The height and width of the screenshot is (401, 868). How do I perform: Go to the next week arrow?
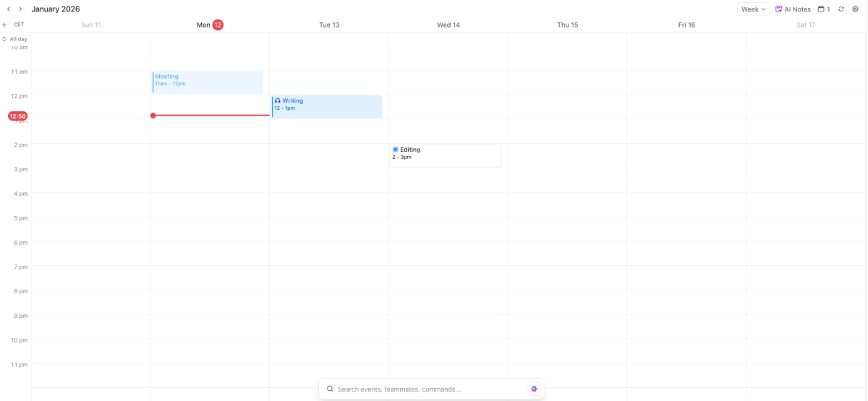click(x=20, y=9)
